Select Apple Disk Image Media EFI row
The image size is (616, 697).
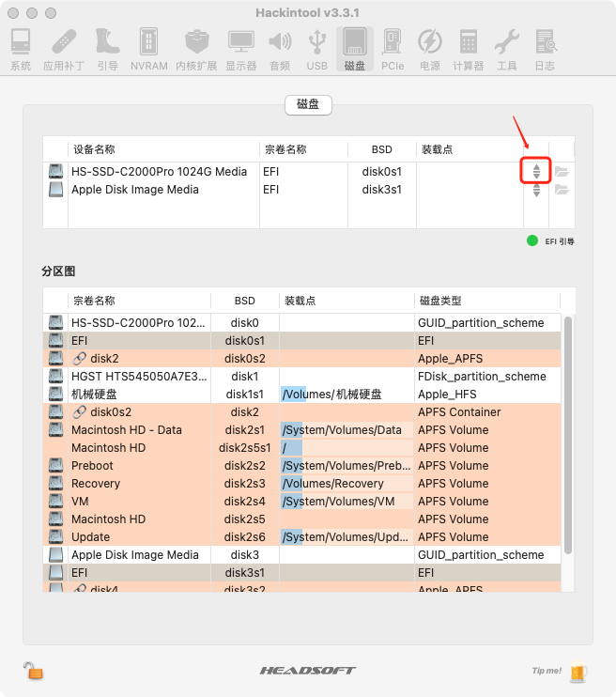(x=308, y=190)
